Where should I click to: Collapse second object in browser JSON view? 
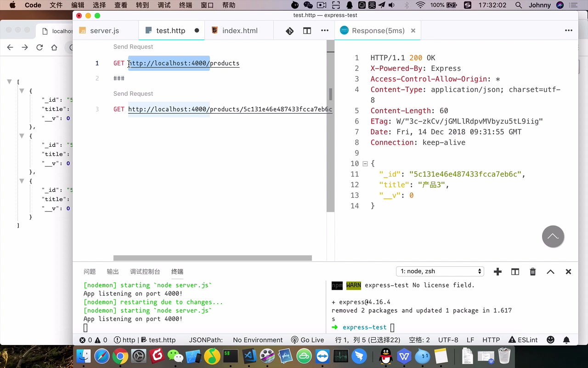click(21, 136)
